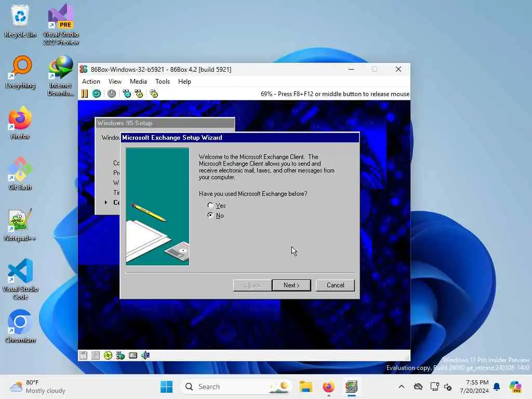
Task: Open the Media menu
Action: click(138, 82)
